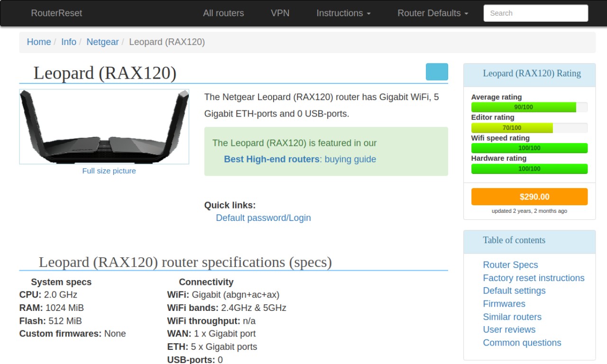Open the RouterReset home brand link
This screenshot has height=364, width=607.
coord(56,13)
